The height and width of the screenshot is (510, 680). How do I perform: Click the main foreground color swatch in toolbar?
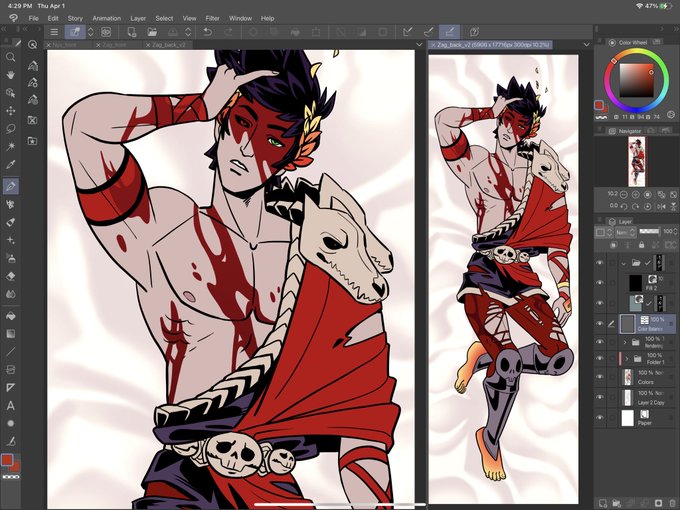pos(7,460)
